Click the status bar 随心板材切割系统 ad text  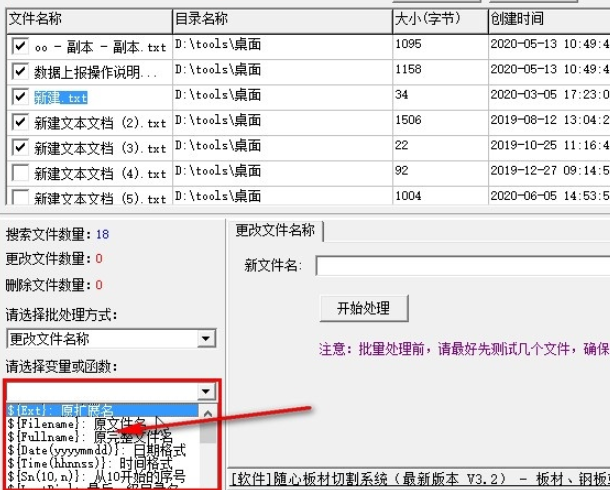click(421, 478)
